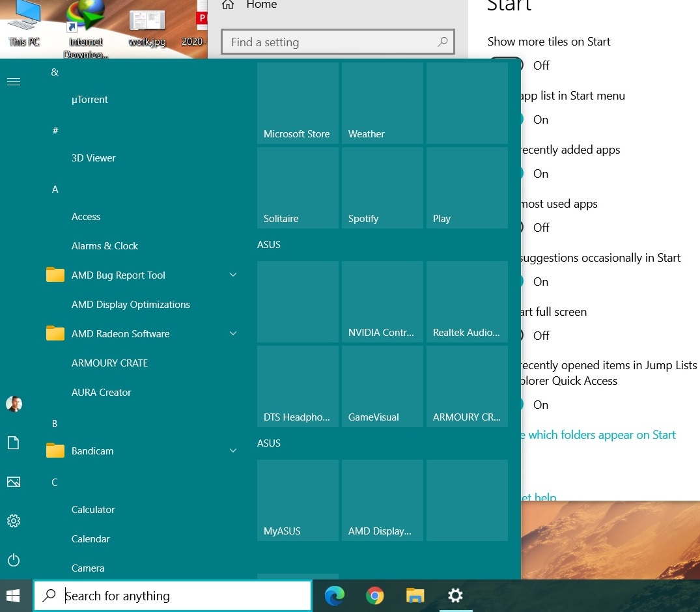
Task: Click the Power icon in Start menu
Action: tap(14, 560)
